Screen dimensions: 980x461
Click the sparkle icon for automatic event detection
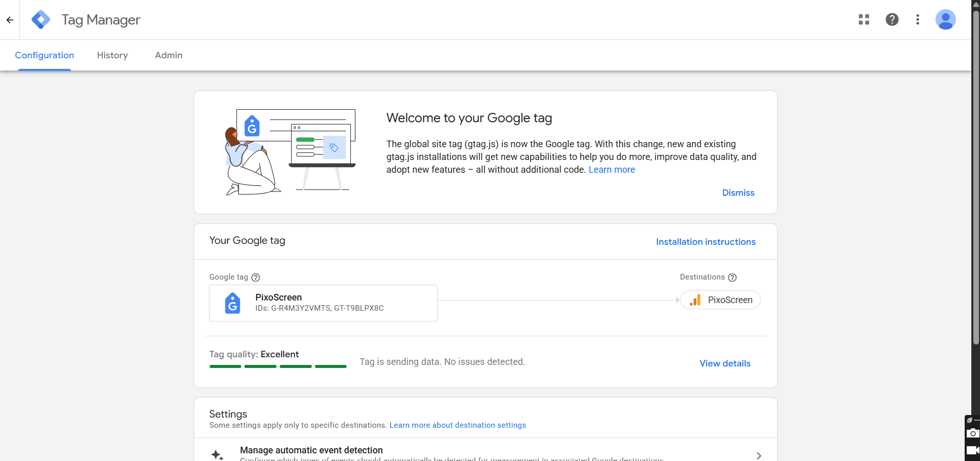(217, 455)
